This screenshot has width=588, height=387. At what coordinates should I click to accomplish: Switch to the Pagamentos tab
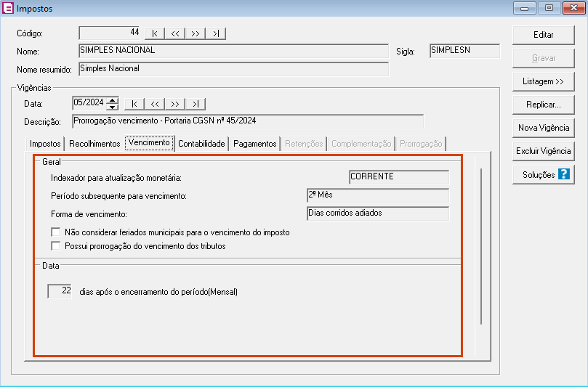[255, 144]
